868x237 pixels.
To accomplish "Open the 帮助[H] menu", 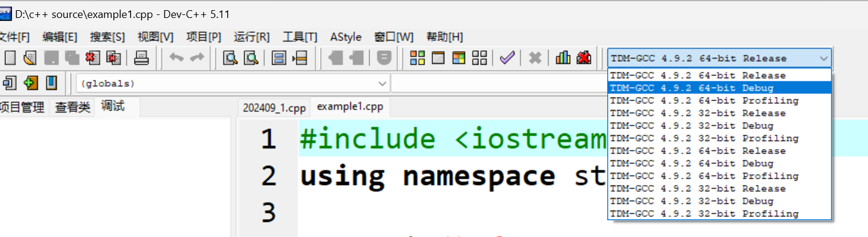I will point(445,37).
